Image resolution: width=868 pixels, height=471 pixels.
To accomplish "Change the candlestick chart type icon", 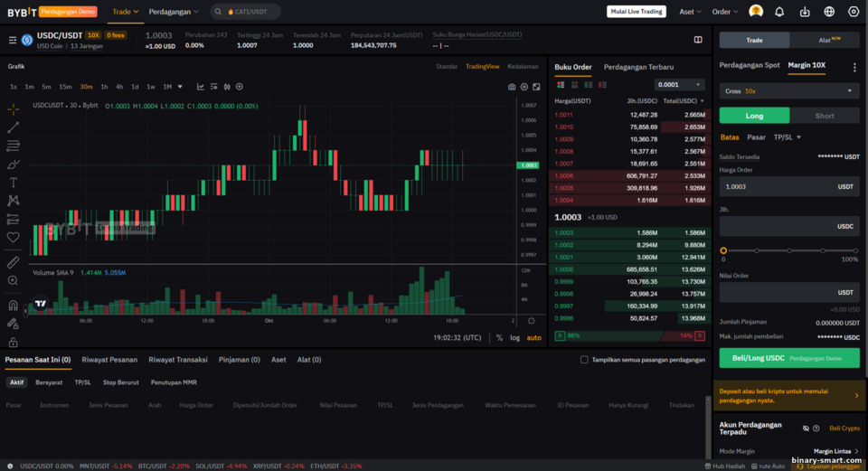I will [227, 87].
